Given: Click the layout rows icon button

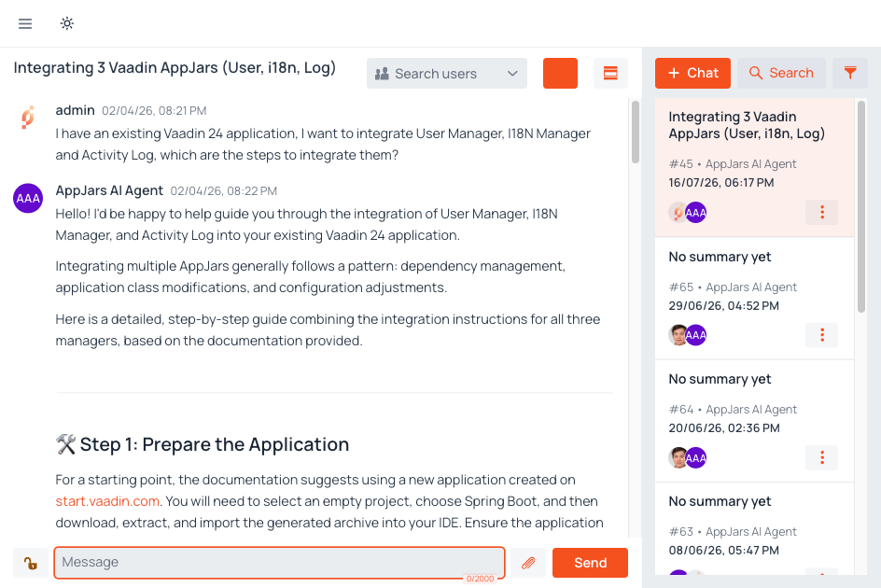Looking at the screenshot, I should point(610,73).
